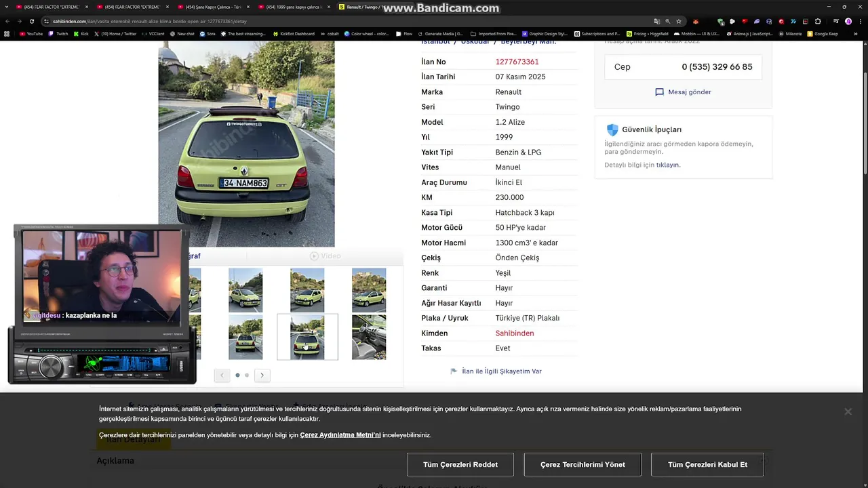Screen dimensions: 868x488
Task: Go to previous thumbnail page with left arrow
Action: (222, 375)
